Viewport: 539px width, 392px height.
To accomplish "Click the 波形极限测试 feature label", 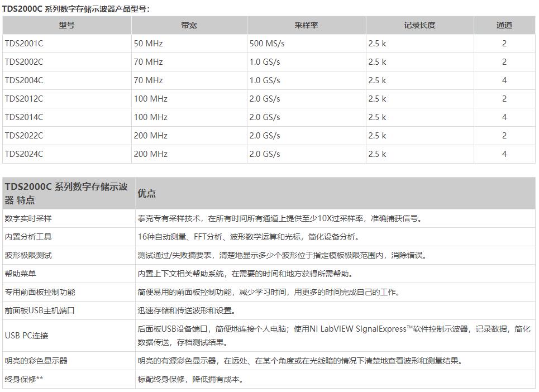I will tap(28, 255).
